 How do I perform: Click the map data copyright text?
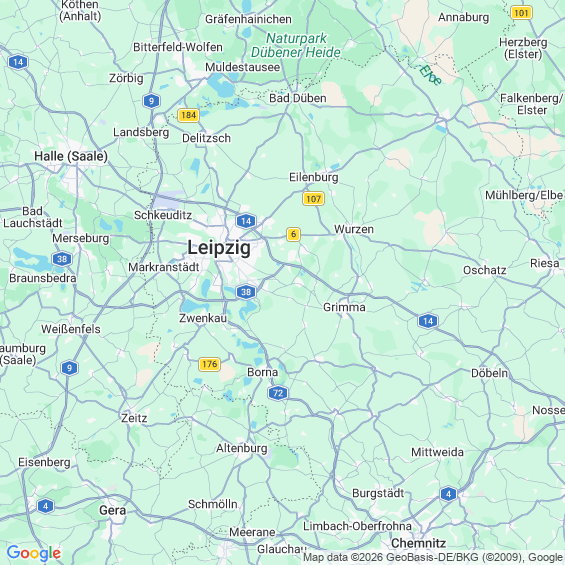click(x=433, y=557)
